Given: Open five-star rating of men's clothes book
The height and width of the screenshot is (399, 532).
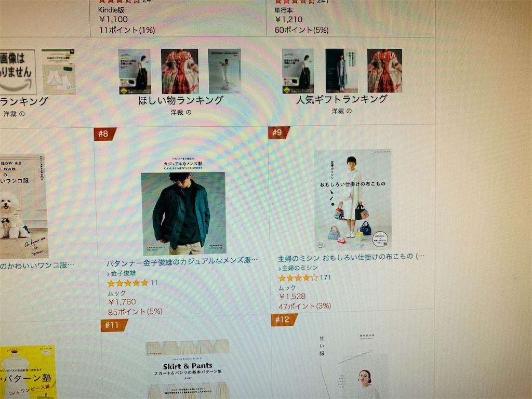Looking at the screenshot, I should click(x=128, y=283).
